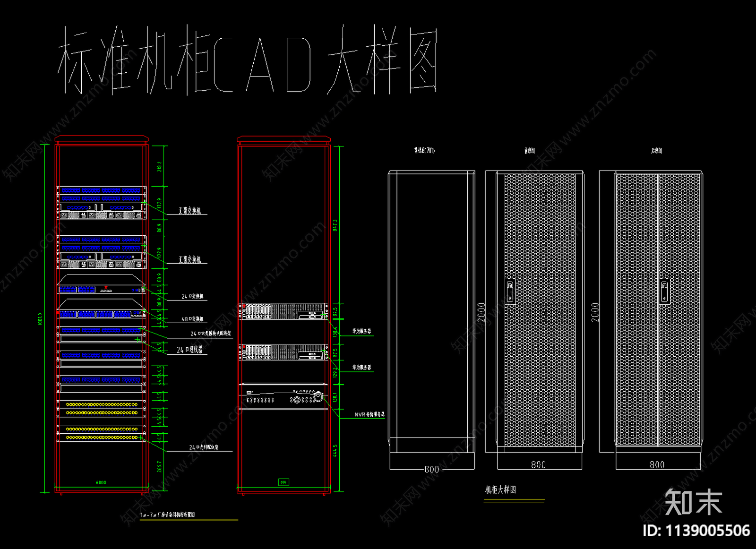
Task: Select the NVR存储服务器 label
Action: 369,414
